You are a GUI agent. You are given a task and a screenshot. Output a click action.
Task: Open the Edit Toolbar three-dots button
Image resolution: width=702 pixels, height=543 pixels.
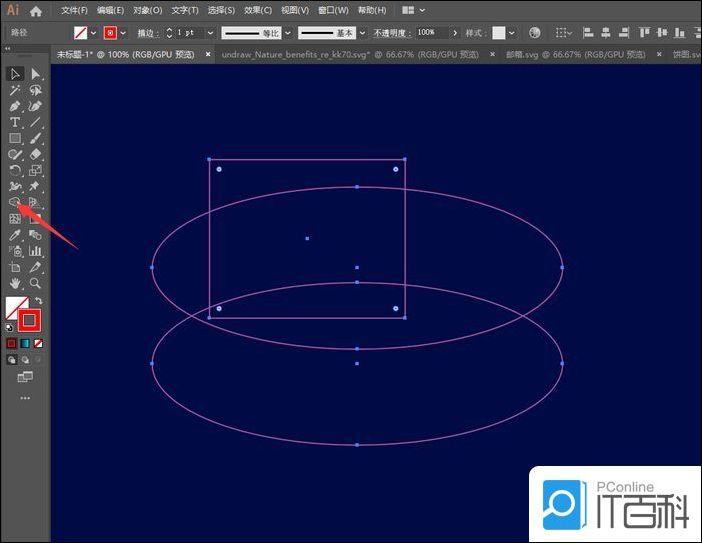click(x=25, y=398)
